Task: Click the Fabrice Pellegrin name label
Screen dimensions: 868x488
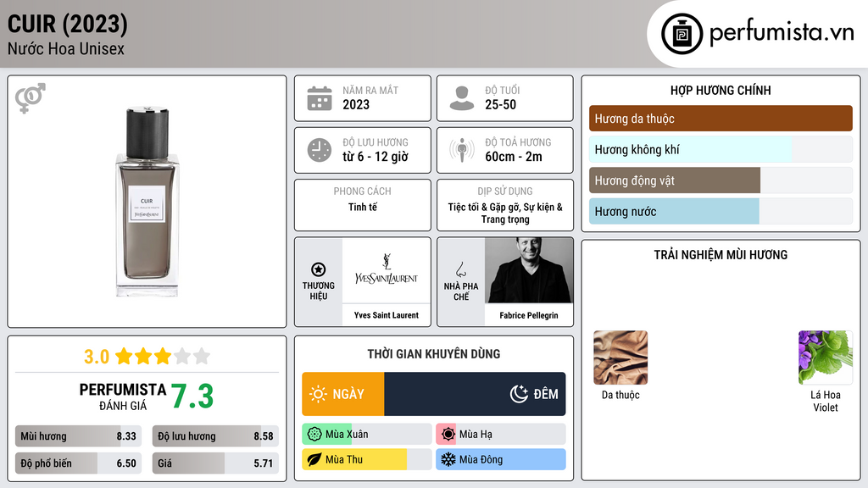Action: [x=529, y=315]
